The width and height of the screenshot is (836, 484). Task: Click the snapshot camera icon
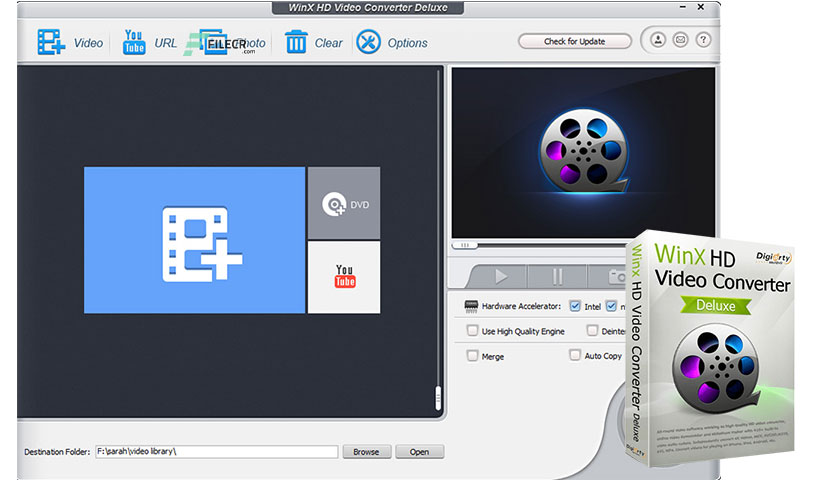coord(617,277)
